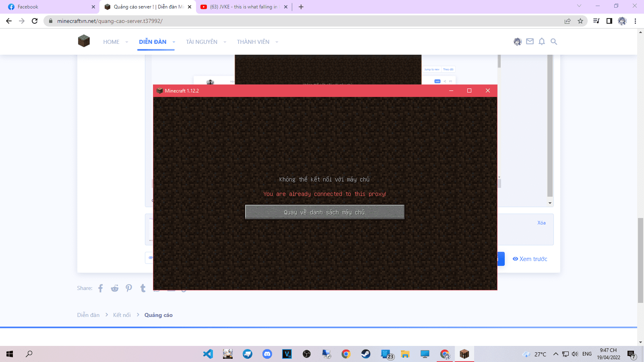Expand the HOME menu dropdown arrow
Screen dimensions: 644x362
click(x=127, y=42)
